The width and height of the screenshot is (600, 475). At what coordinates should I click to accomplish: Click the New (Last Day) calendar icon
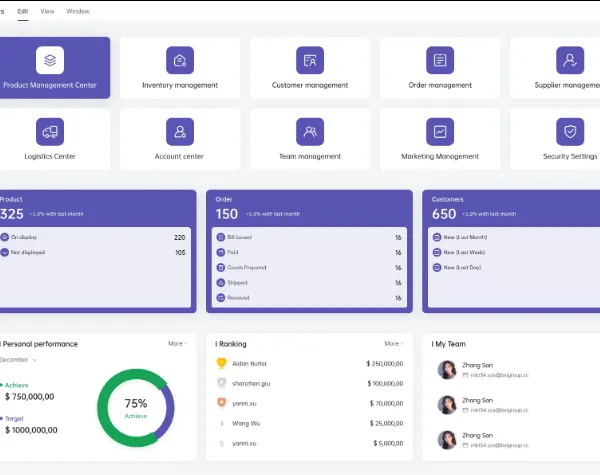pyautogui.click(x=437, y=268)
